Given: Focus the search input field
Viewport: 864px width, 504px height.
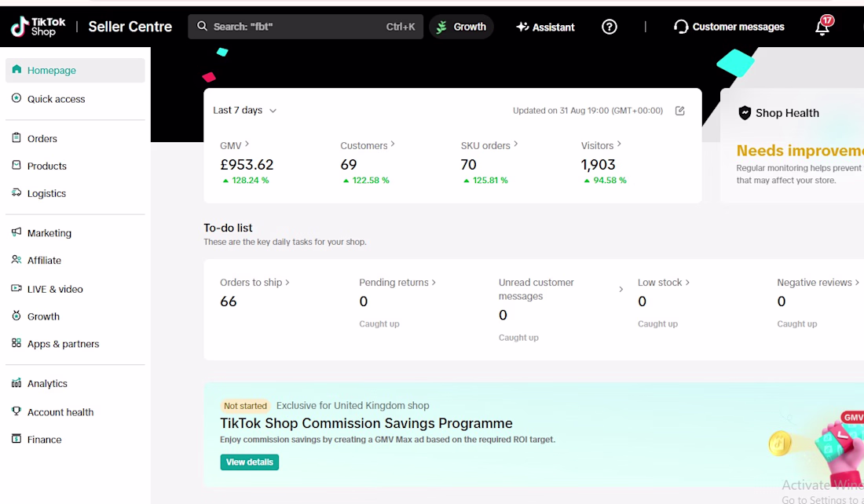Looking at the screenshot, I should 306,27.
